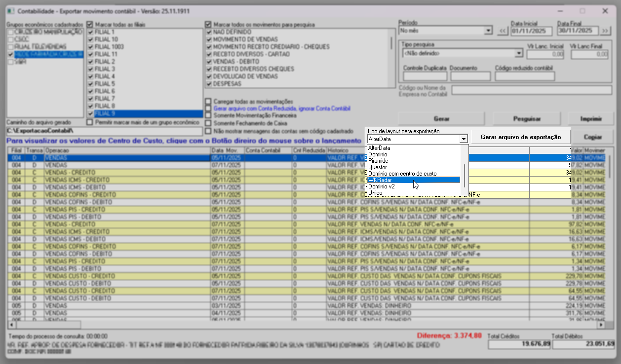621x364 pixels.
Task: Choose Questor in the layout list
Action: point(378,167)
